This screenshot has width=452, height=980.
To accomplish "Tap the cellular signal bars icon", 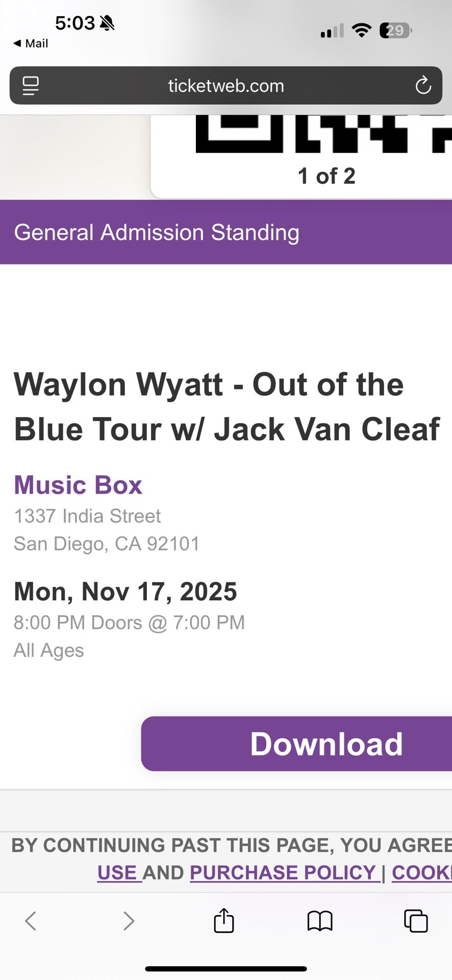I will (332, 30).
